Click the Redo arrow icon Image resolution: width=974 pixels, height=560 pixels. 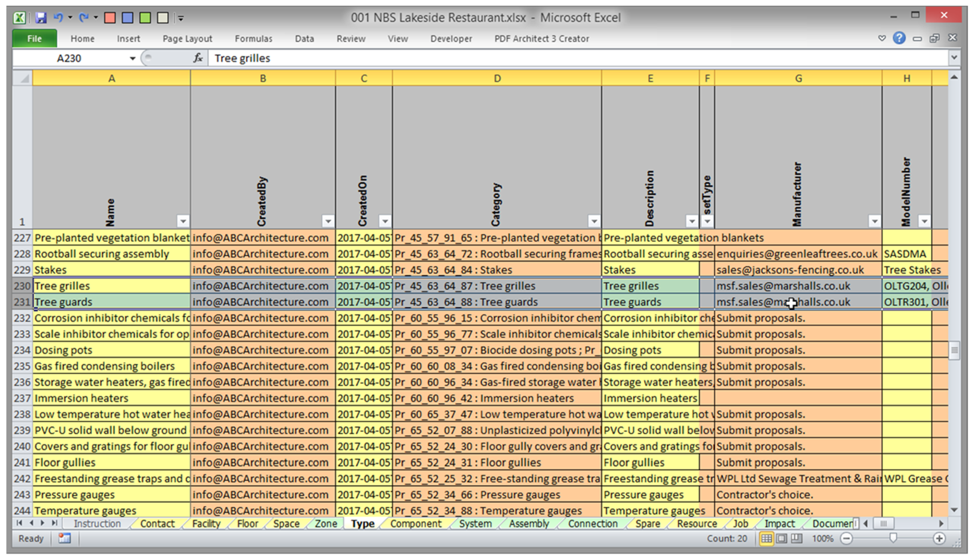83,18
